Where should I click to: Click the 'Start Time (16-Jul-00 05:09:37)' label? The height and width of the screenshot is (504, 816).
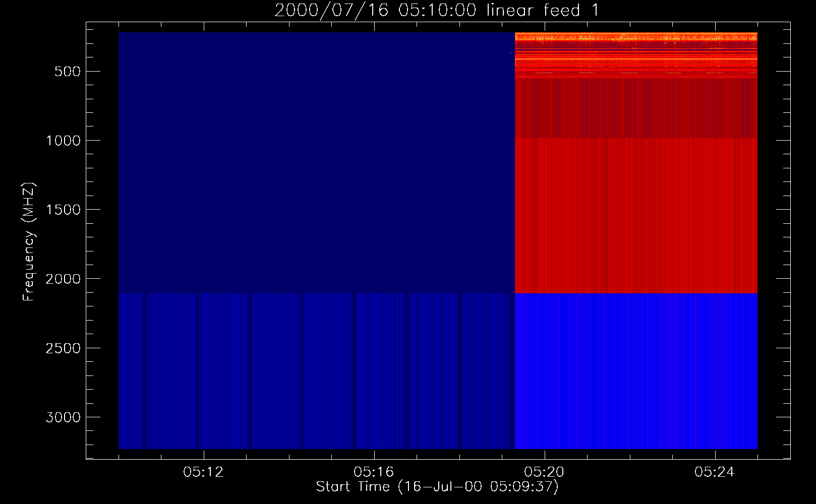click(x=437, y=487)
